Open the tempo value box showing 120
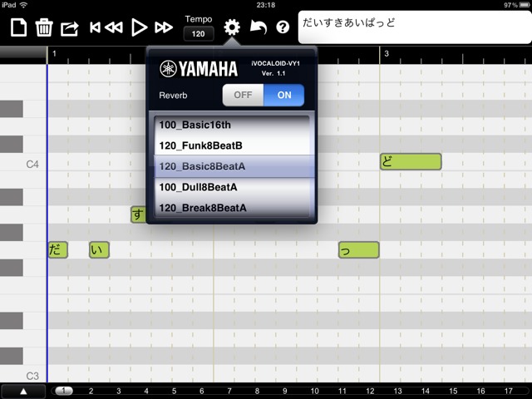 pos(199,33)
